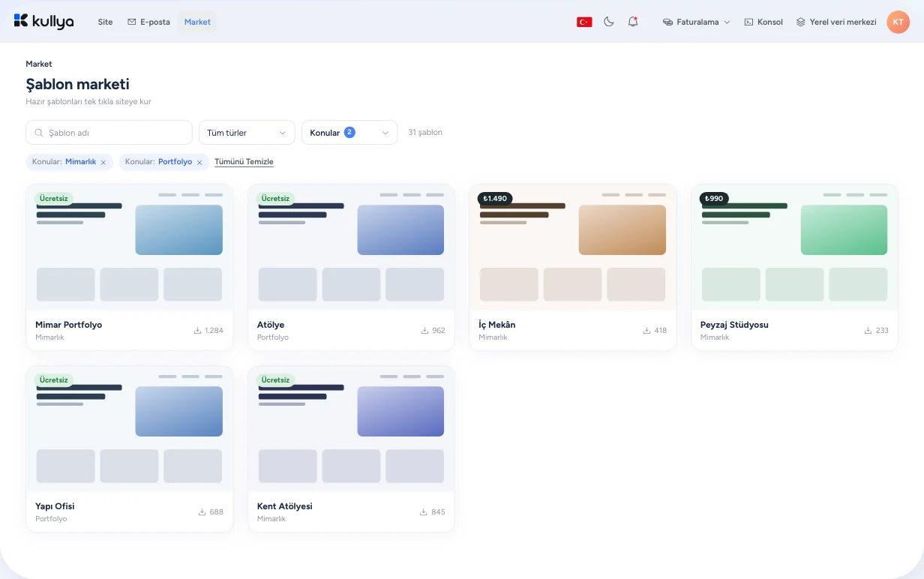Image resolution: width=924 pixels, height=579 pixels.
Task: Open the Atölye template thumbnail
Action: [351, 247]
